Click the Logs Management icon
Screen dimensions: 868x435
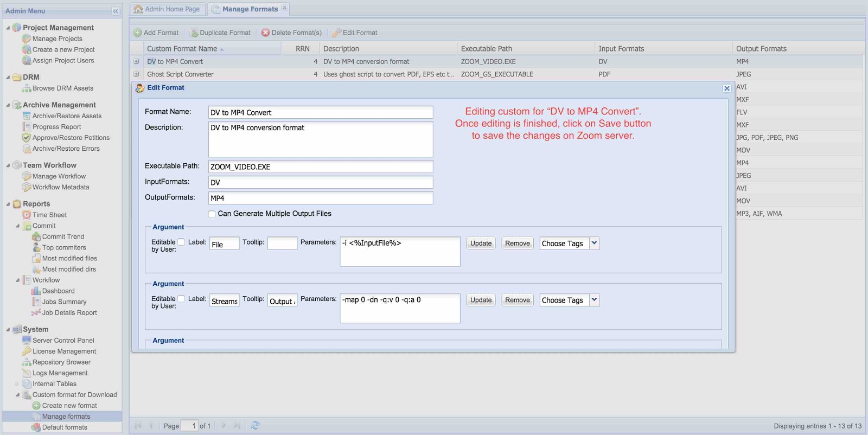point(26,373)
